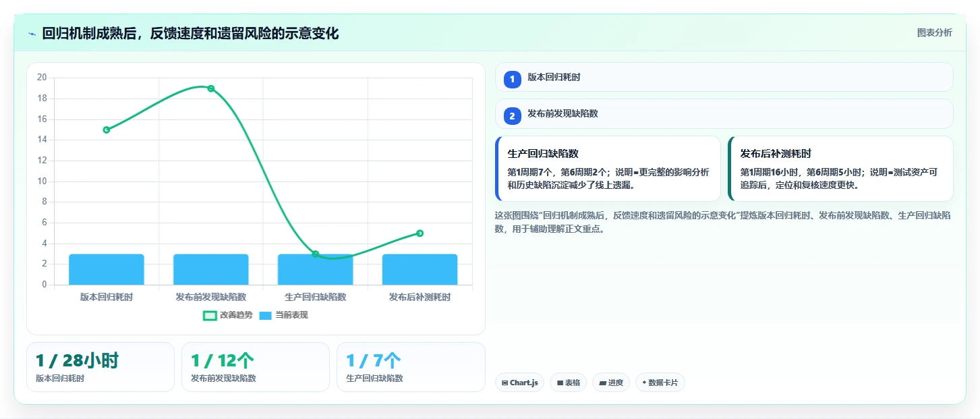Click the trend line peak point at 19
The height and width of the screenshot is (419, 980).
[x=211, y=88]
